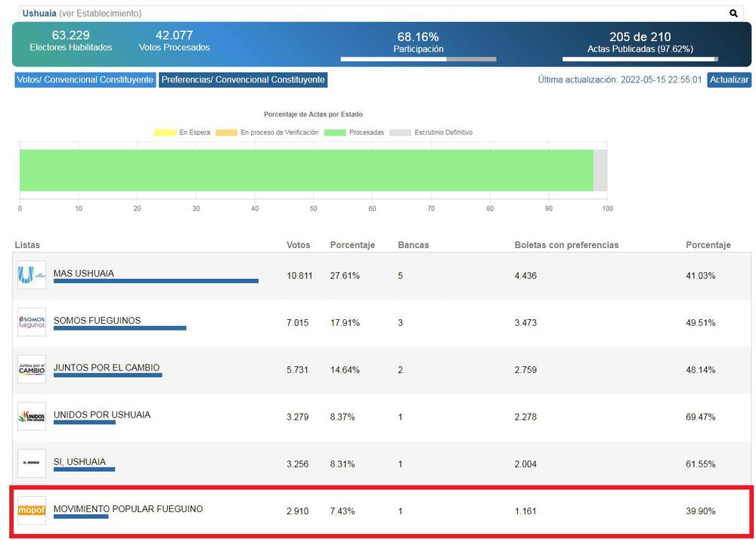Click the SI, USHUAIA party logo
The width and height of the screenshot is (756, 540).
[32, 463]
